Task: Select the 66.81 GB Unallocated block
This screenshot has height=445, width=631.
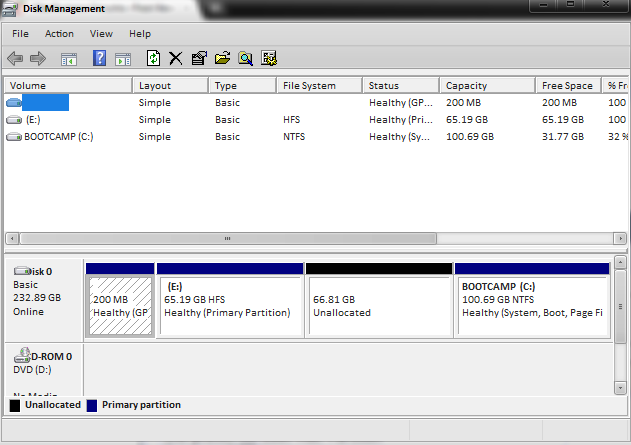Action: (x=379, y=300)
